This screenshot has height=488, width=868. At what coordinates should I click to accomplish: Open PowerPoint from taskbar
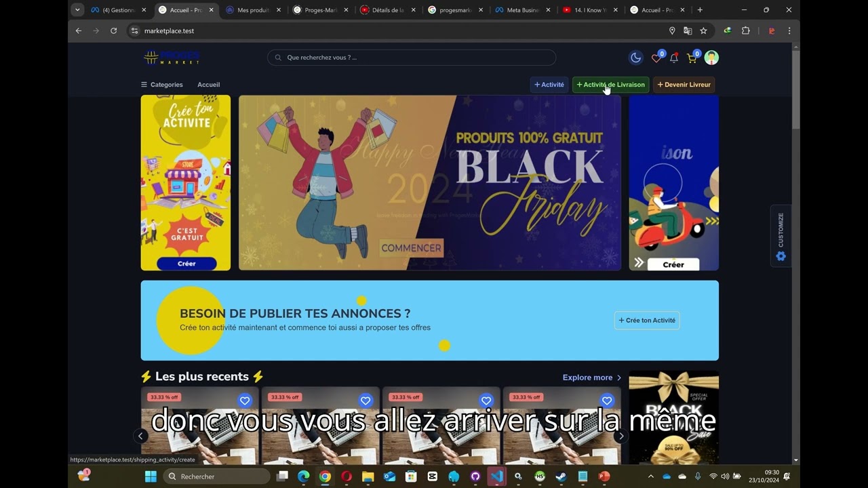pos(604,476)
